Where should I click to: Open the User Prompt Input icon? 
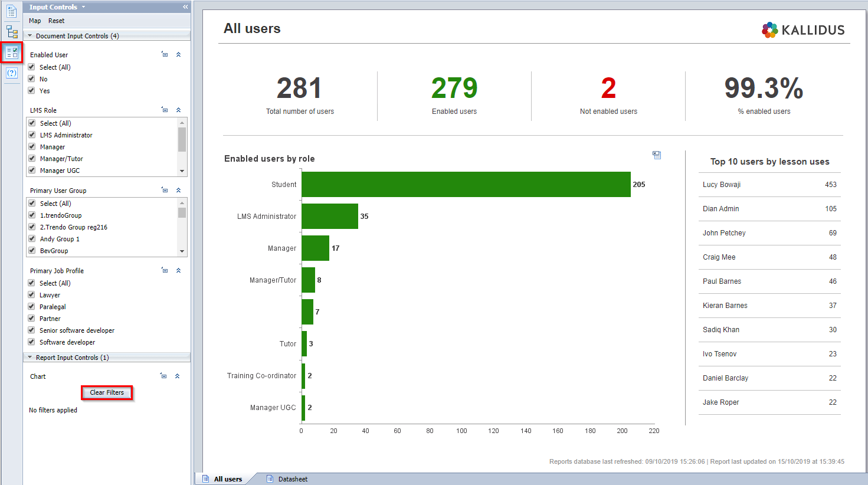[x=12, y=73]
